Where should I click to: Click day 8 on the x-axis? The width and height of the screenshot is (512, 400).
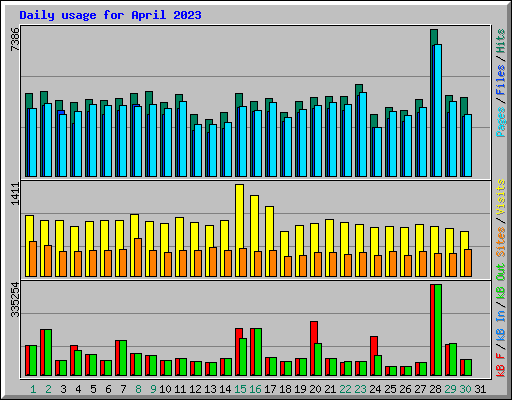pos(138,389)
